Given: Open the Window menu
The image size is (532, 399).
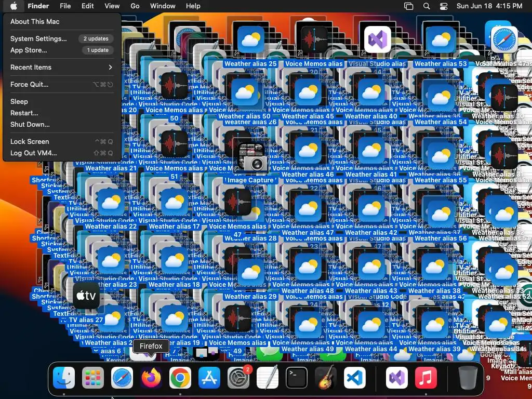Looking at the screenshot, I should pyautogui.click(x=163, y=6).
